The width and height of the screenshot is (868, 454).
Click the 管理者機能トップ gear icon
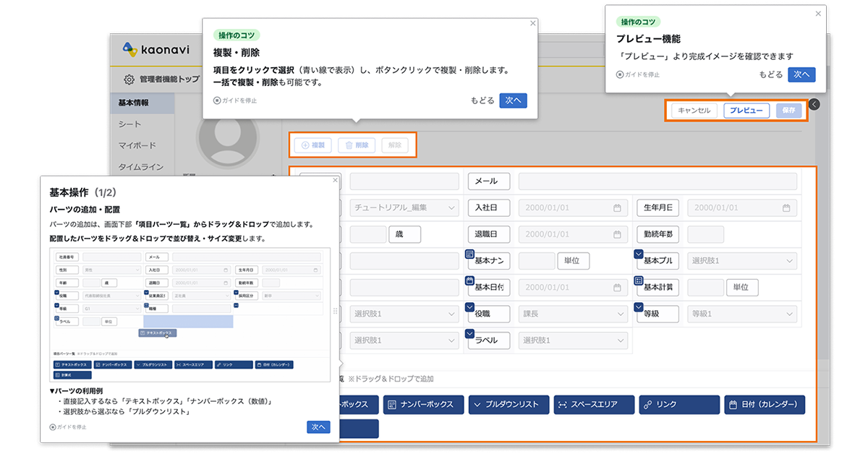[129, 80]
